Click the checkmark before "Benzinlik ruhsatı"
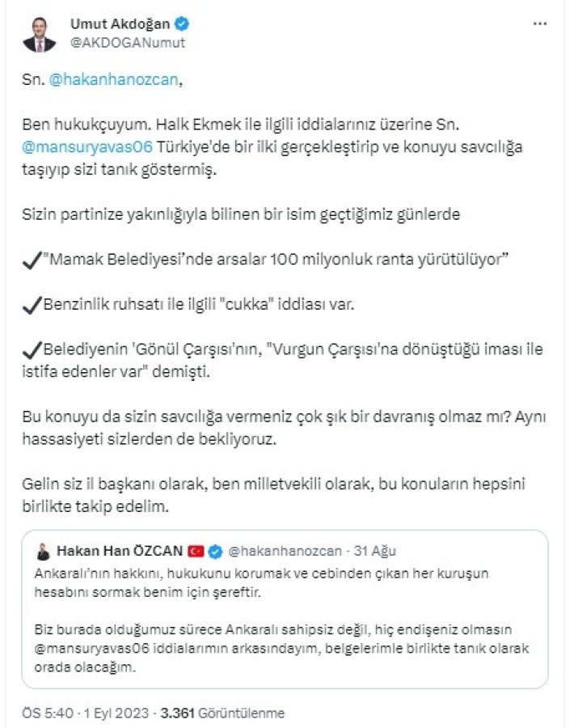570x728 pixels. point(34,306)
